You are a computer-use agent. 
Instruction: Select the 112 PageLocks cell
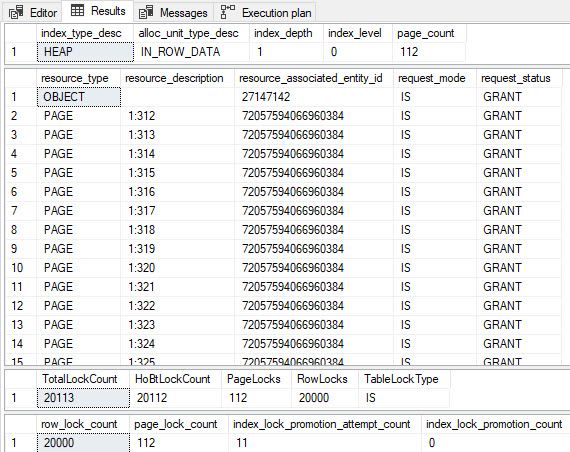tap(256, 398)
